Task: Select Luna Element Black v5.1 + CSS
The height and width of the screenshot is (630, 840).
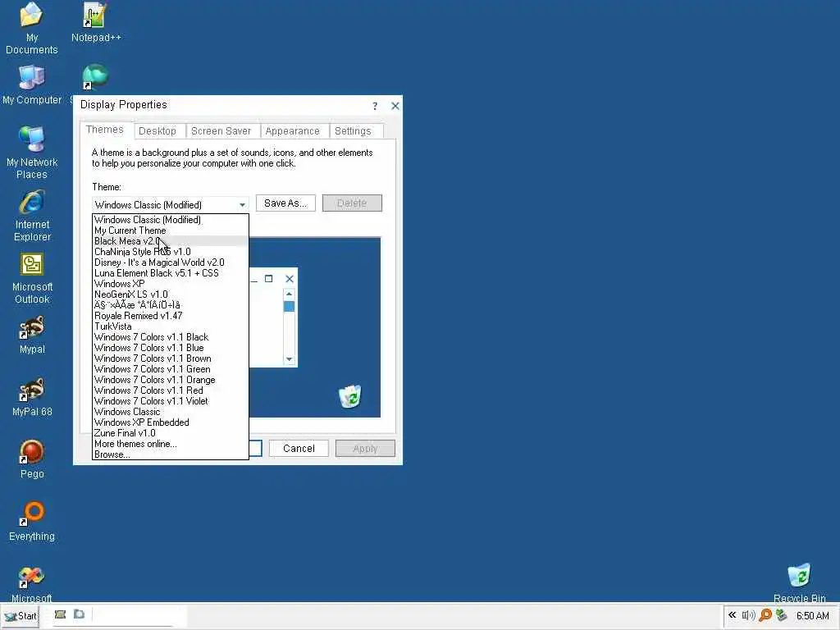Action: [x=171, y=273]
